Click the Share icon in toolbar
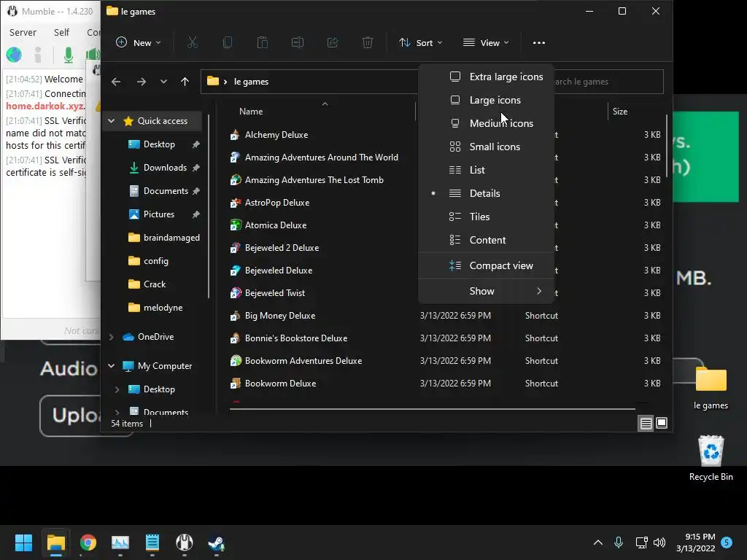 click(333, 43)
